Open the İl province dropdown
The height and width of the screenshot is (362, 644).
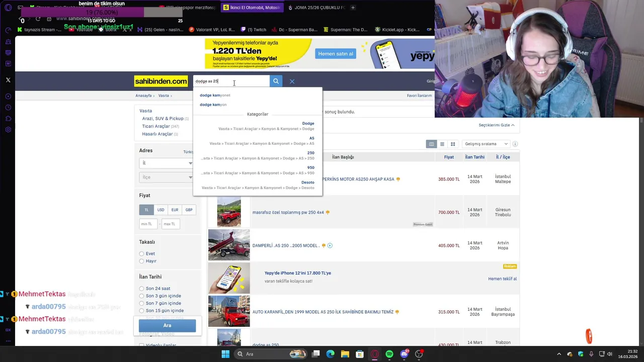tap(166, 163)
